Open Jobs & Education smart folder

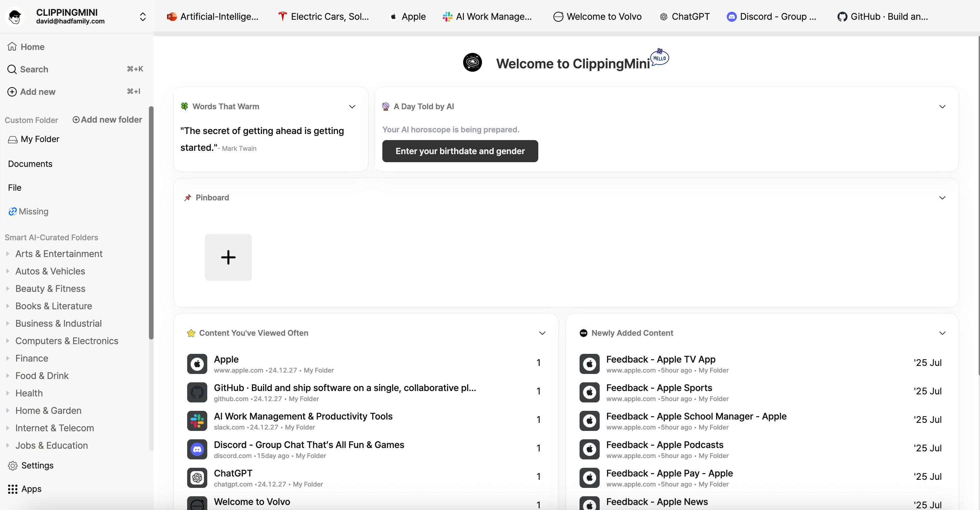coord(51,446)
